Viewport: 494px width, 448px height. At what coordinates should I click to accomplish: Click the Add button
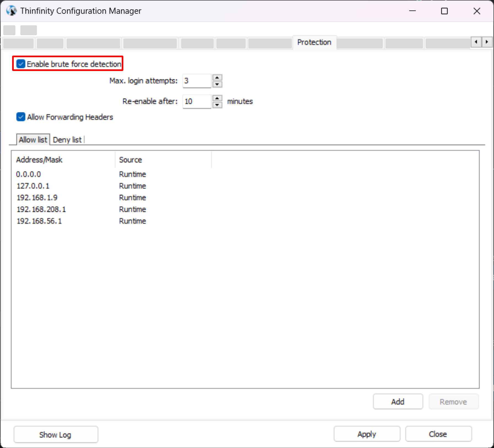click(398, 402)
